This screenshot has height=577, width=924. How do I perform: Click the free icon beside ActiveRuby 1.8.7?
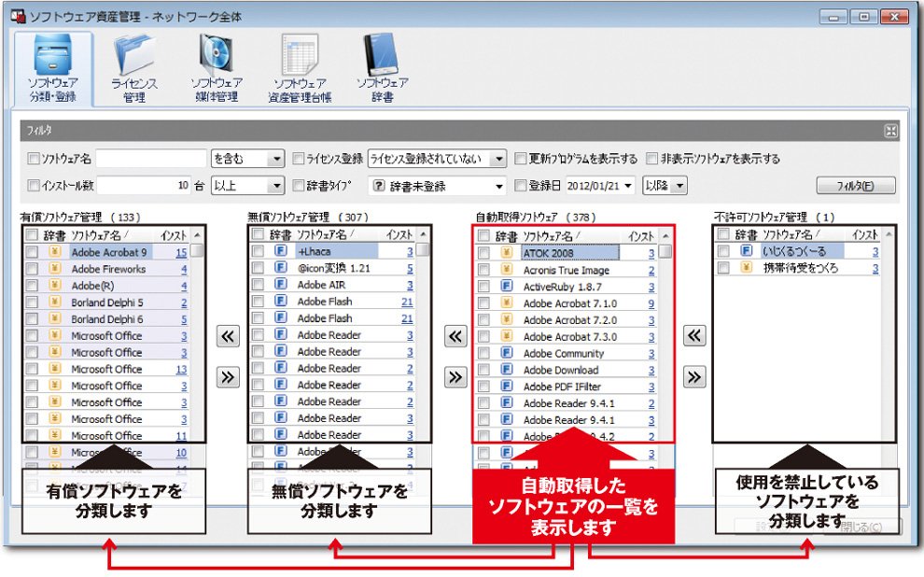coord(506,287)
